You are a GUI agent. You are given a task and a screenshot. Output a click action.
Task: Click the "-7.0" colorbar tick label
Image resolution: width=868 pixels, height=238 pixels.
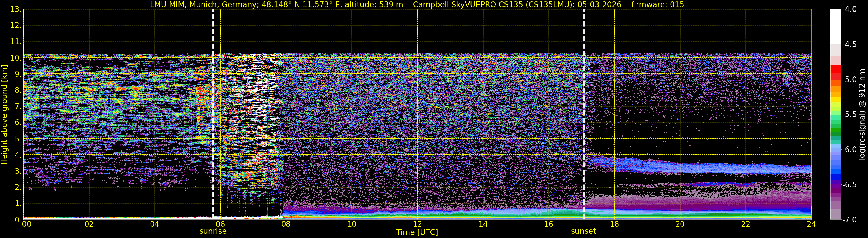(850, 220)
